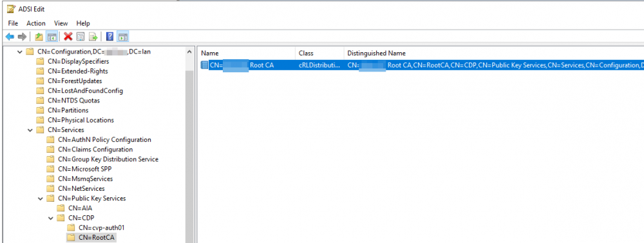Click the gray Forward arrow toolbar icon

pyautogui.click(x=22, y=37)
